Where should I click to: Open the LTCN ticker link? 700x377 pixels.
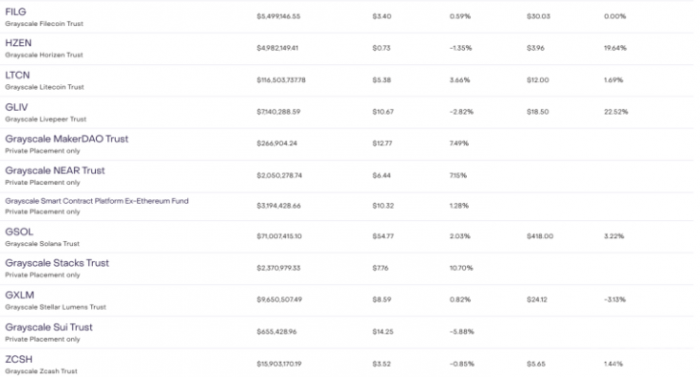coord(17,75)
